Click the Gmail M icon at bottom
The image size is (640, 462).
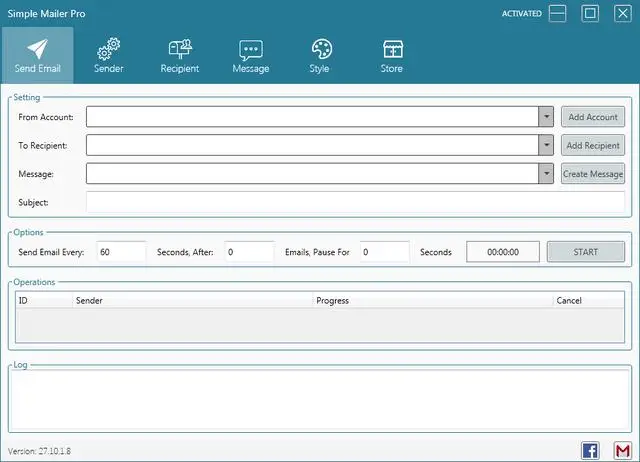(x=622, y=451)
